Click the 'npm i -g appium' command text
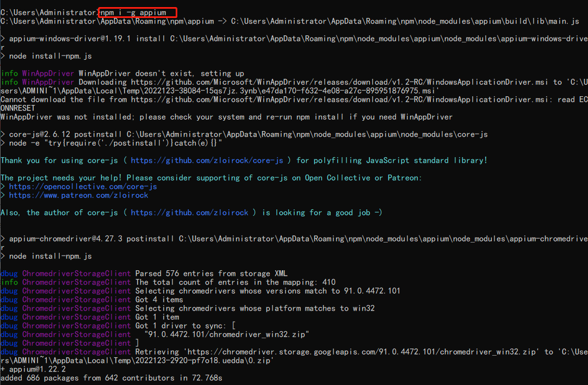 [133, 13]
